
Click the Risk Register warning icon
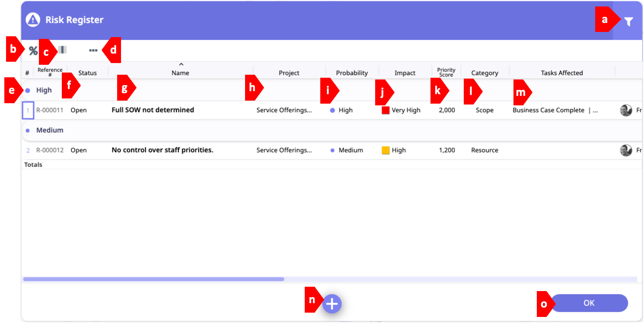pyautogui.click(x=33, y=20)
